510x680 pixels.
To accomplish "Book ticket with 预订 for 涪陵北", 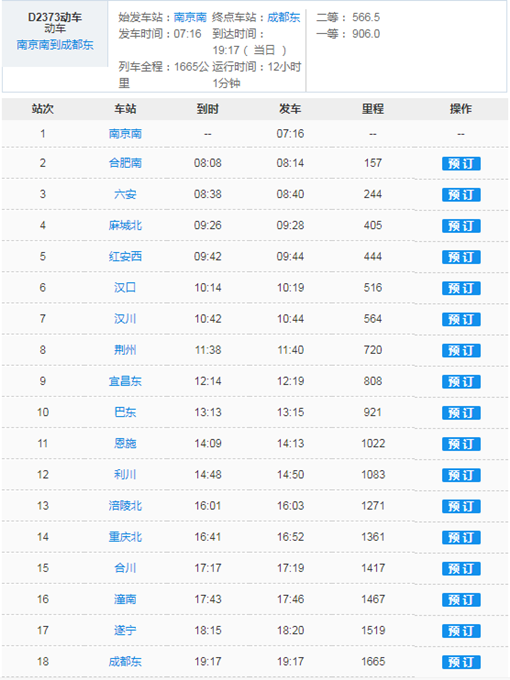I will pos(461,507).
